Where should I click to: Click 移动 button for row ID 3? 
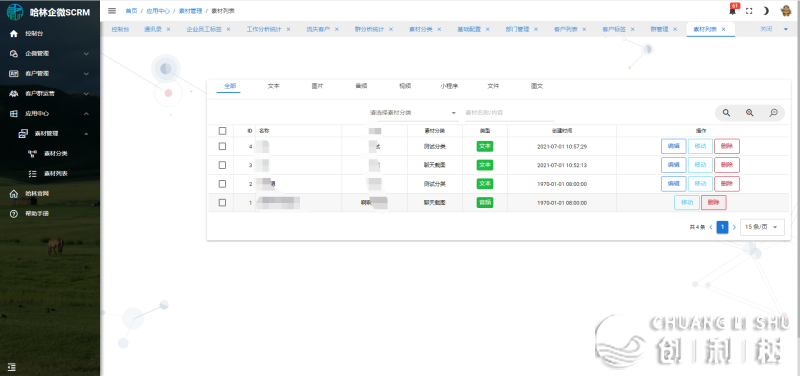click(x=700, y=165)
